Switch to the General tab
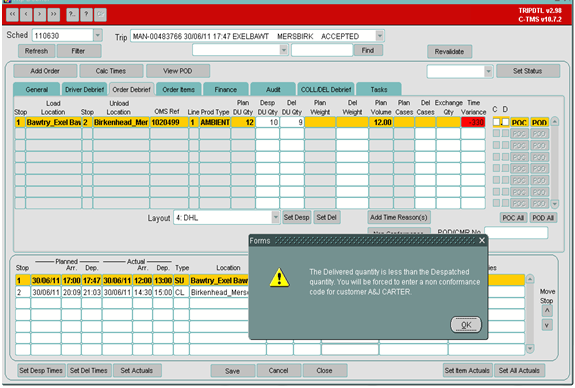The width and height of the screenshot is (575, 388). [x=37, y=89]
